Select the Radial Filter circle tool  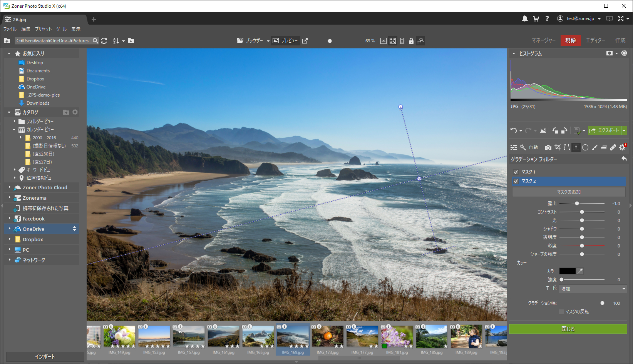pyautogui.click(x=585, y=147)
